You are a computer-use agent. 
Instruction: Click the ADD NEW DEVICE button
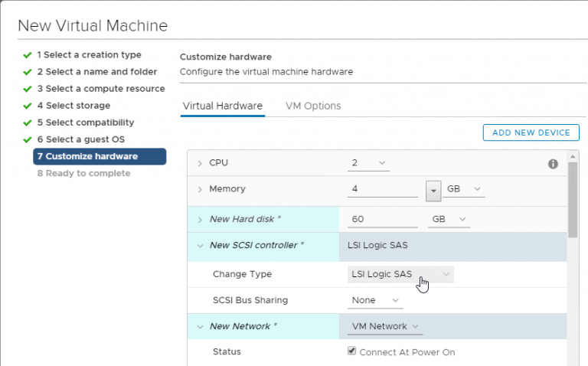[x=531, y=132]
